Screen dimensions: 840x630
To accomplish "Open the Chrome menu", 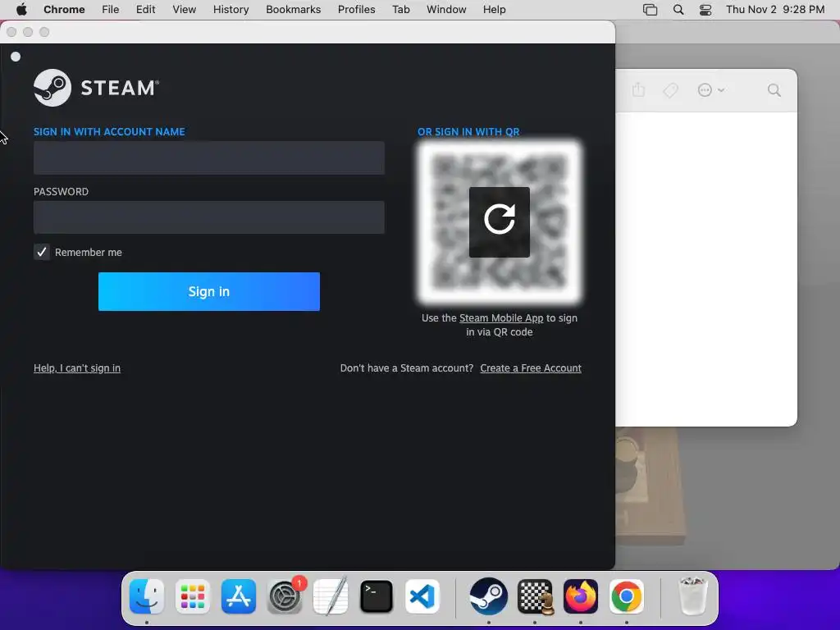I will click(64, 10).
